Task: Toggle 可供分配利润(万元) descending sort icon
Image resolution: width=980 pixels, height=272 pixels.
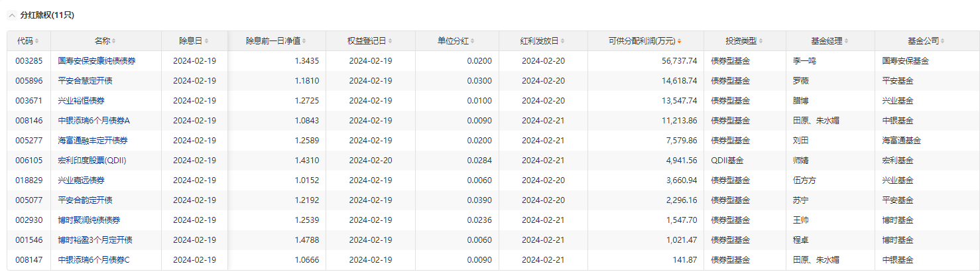Action: pyautogui.click(x=680, y=41)
